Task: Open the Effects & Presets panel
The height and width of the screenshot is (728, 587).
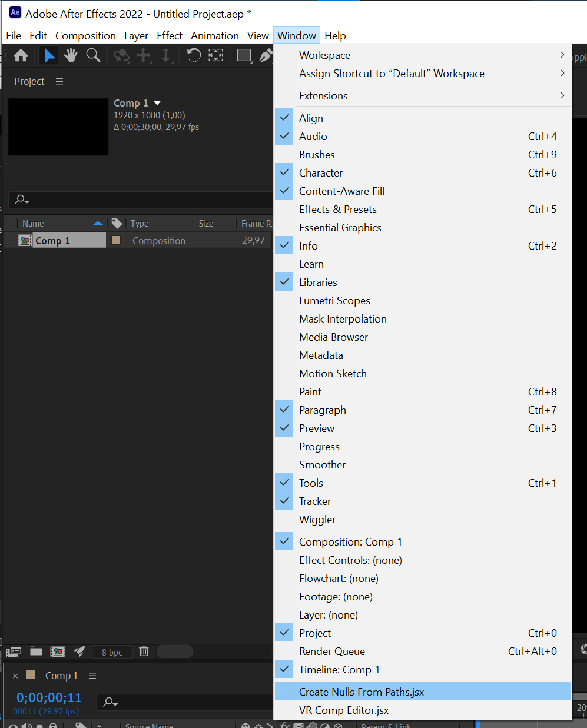Action: (x=423, y=209)
